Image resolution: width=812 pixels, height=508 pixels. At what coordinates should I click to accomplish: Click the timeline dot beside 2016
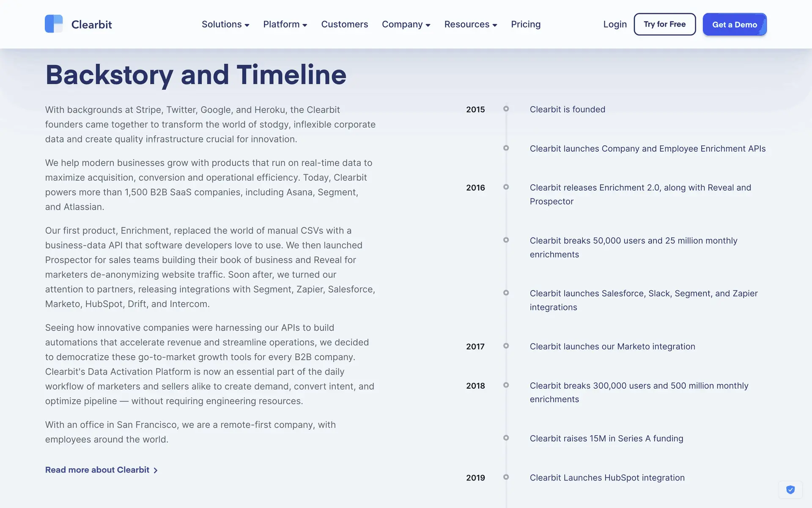[506, 187]
